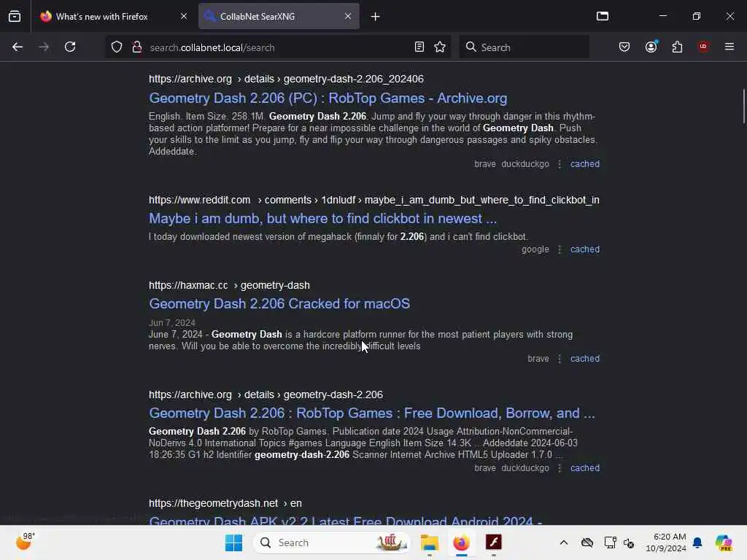Expand options dots for Geometry Dash (PC) result
This screenshot has width=747, height=560.
click(560, 164)
